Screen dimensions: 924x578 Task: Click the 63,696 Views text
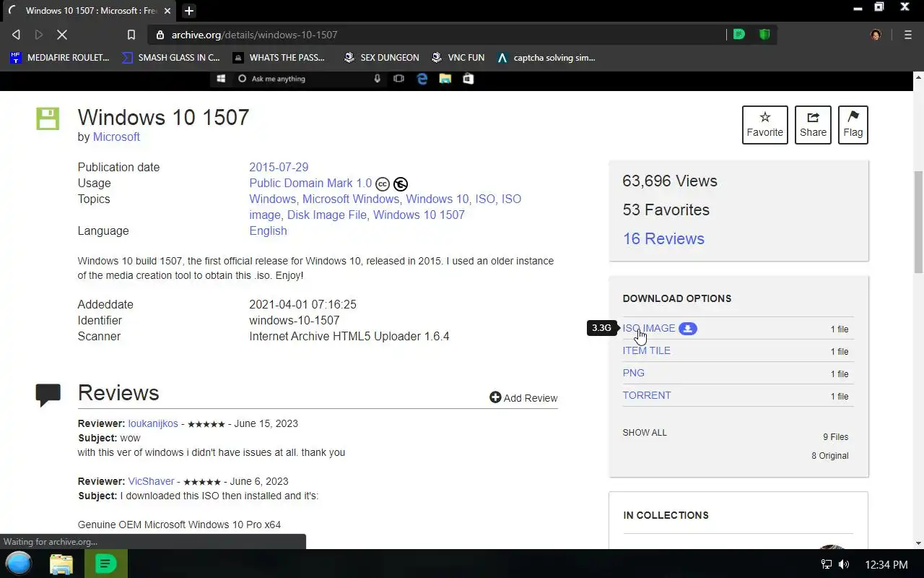[x=670, y=181]
